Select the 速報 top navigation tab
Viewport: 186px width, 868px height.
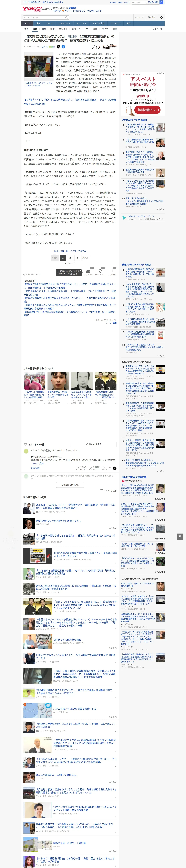(x=38, y=24)
